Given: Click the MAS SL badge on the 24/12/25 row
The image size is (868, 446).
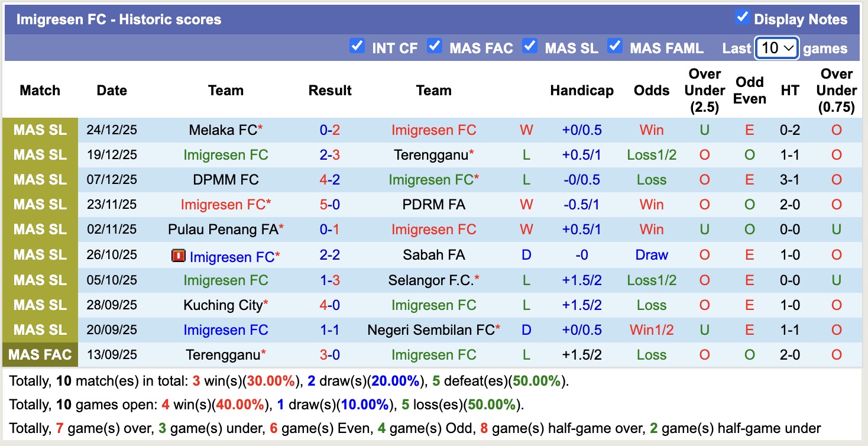Looking at the screenshot, I should 39,130.
